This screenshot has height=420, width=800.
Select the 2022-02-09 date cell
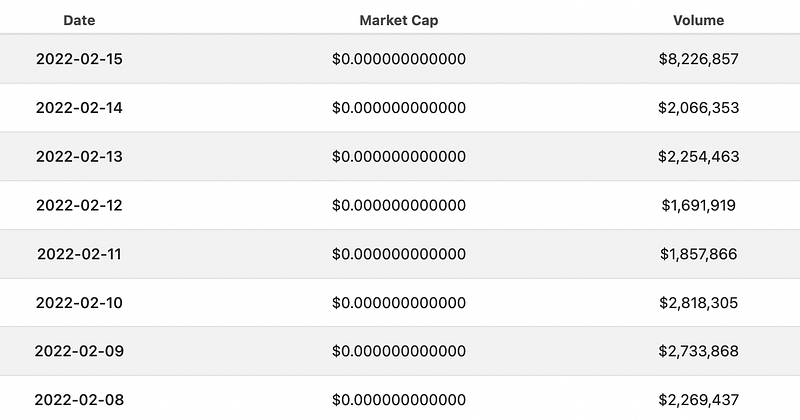pyautogui.click(x=79, y=351)
